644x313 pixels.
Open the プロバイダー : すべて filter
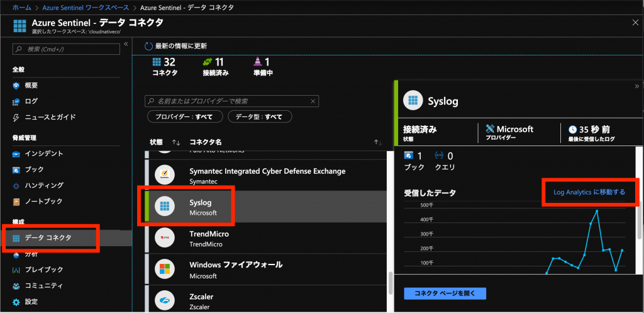coord(185,117)
